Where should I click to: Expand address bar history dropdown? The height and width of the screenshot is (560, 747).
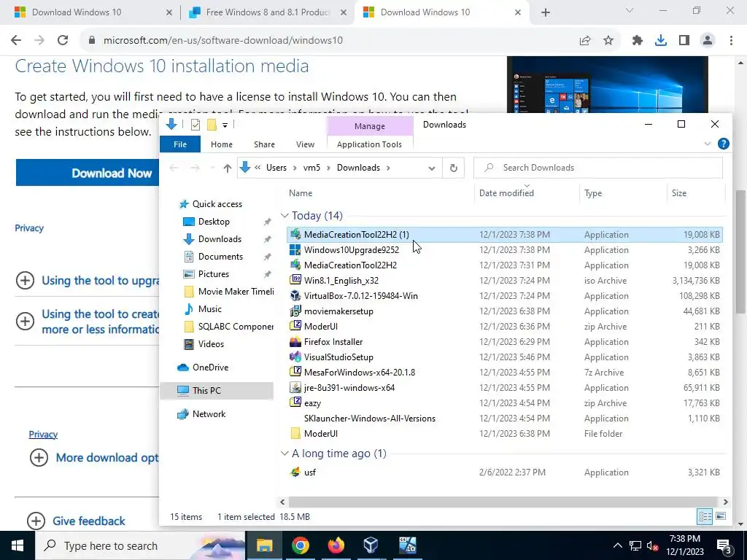coord(432,168)
